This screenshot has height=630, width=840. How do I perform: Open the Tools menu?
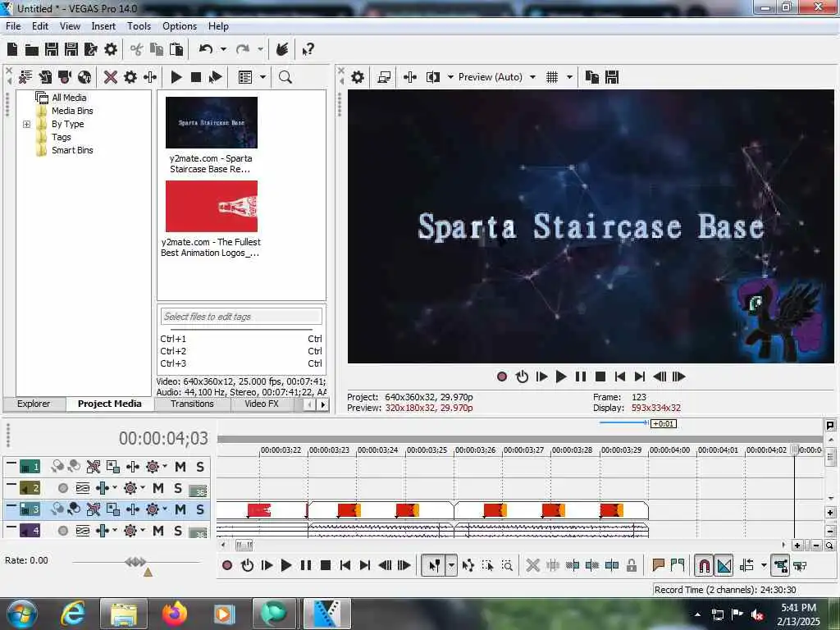(139, 26)
